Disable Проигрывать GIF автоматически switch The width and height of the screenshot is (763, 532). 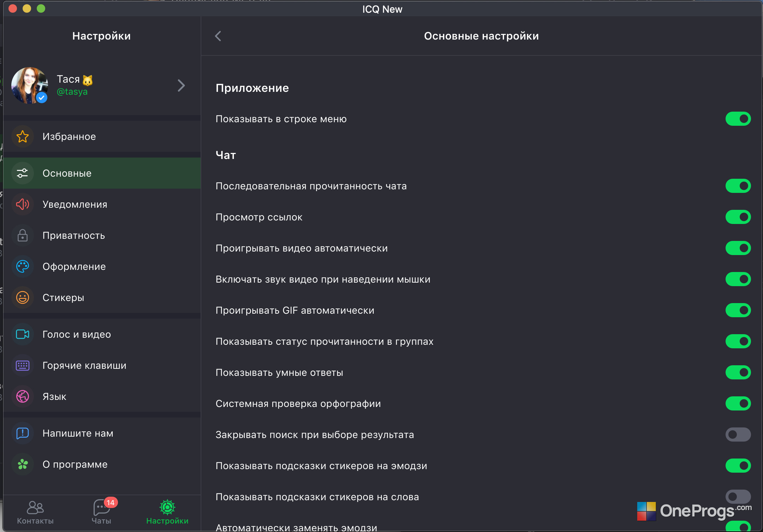click(x=738, y=310)
